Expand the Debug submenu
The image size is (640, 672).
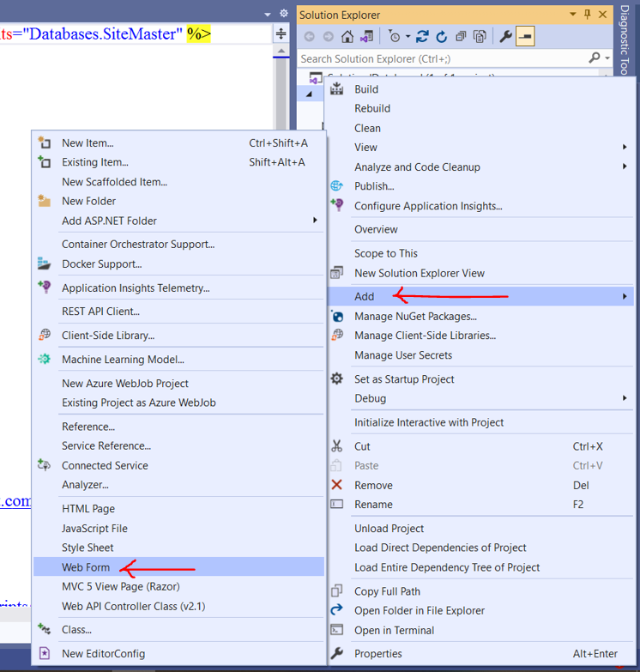click(x=480, y=398)
